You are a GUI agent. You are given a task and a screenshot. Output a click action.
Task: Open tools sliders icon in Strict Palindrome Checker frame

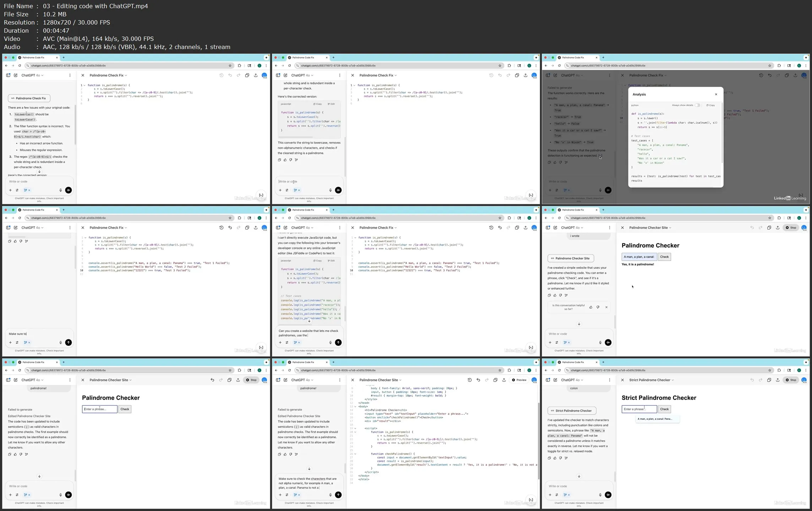(557, 495)
